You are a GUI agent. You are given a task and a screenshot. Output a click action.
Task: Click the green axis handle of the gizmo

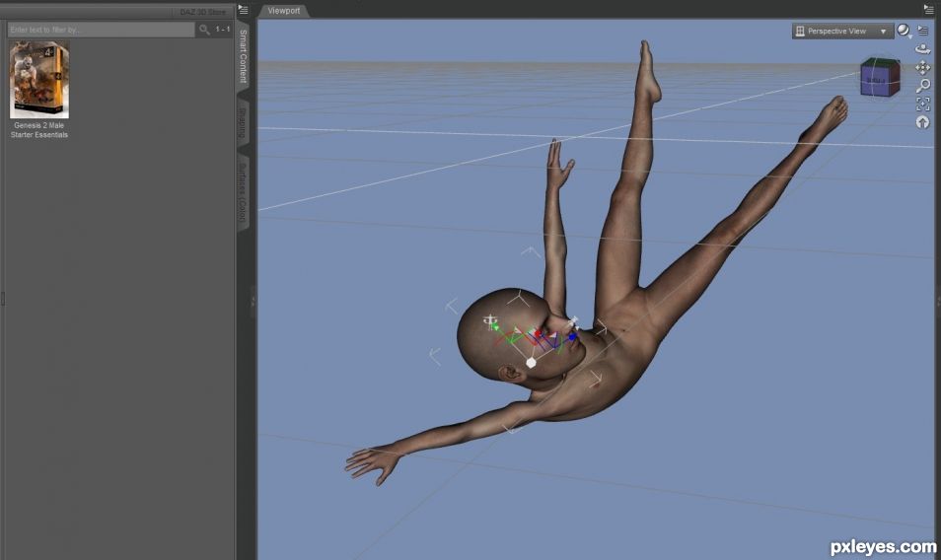click(x=496, y=327)
